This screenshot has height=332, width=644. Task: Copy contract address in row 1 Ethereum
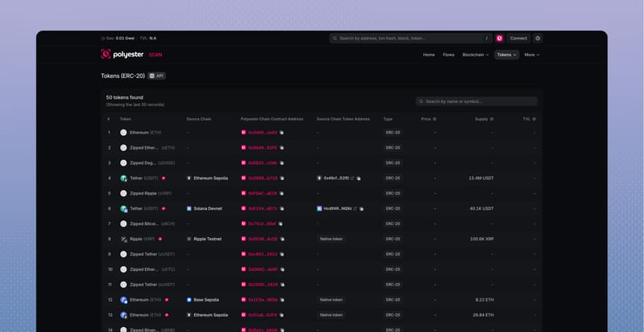pos(281,133)
